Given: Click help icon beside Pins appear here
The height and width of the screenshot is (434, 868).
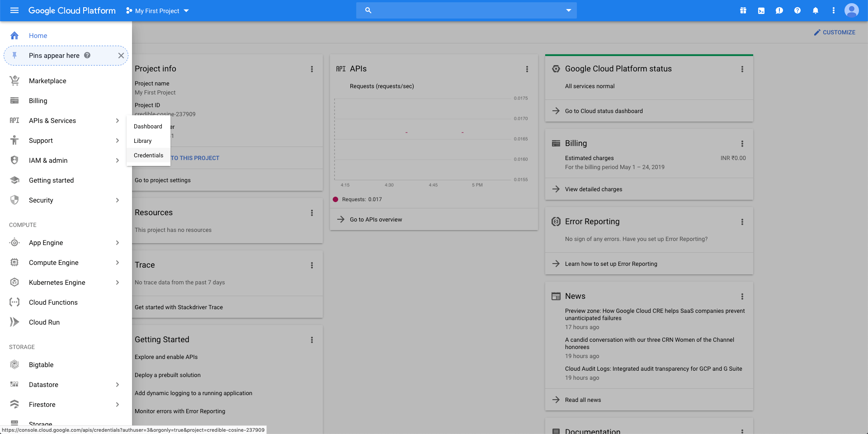Looking at the screenshot, I should (87, 55).
